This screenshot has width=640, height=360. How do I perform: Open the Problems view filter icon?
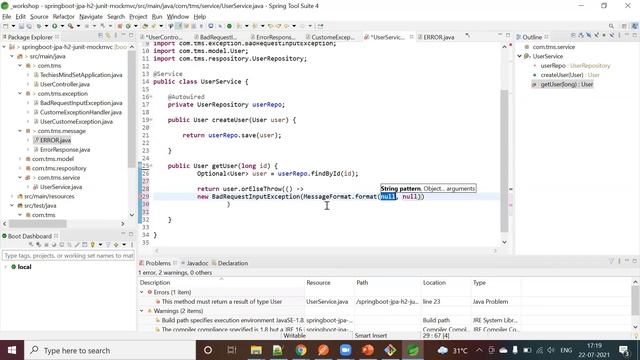point(611,261)
